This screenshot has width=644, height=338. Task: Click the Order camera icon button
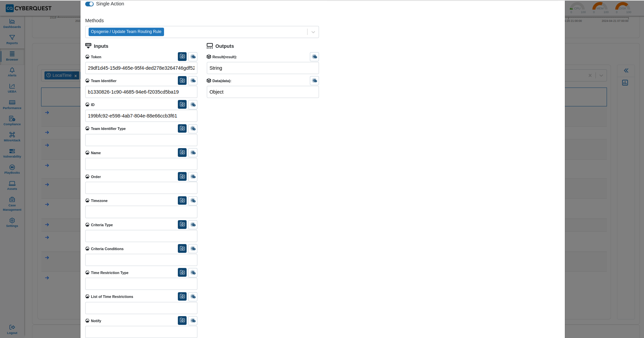pos(182,176)
